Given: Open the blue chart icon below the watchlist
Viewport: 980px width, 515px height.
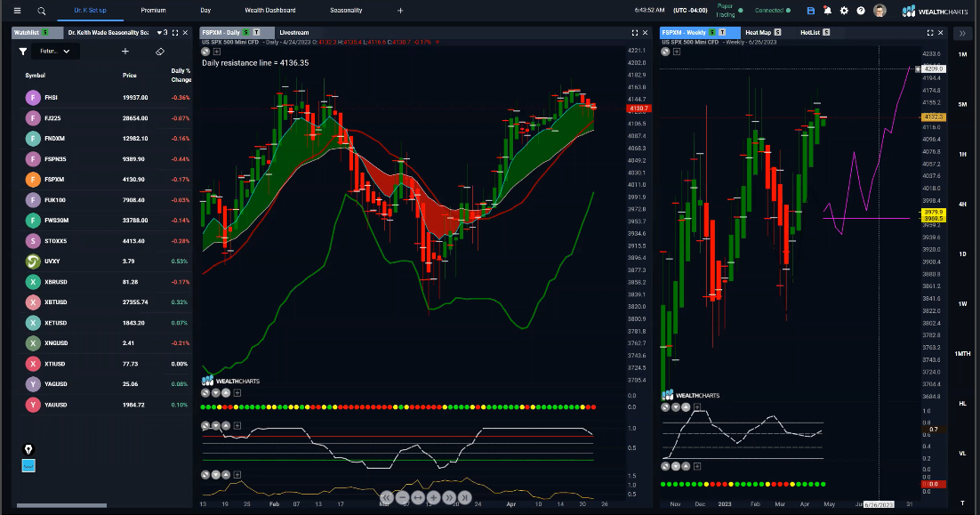Looking at the screenshot, I should tap(28, 465).
